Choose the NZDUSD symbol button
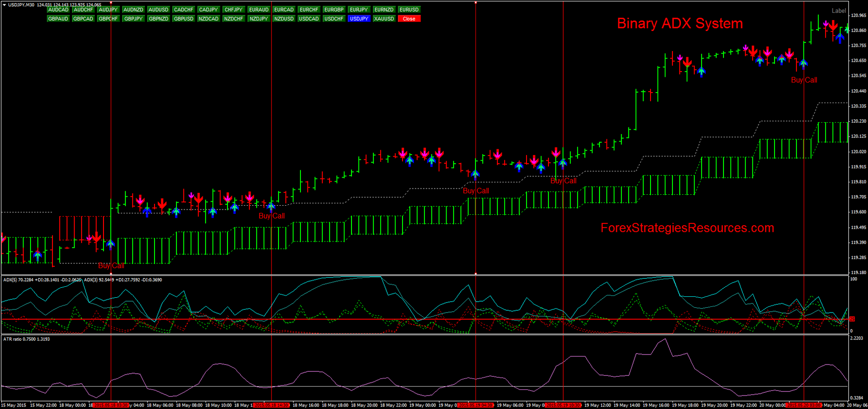Screen dimensions: 868x409 click(x=284, y=19)
